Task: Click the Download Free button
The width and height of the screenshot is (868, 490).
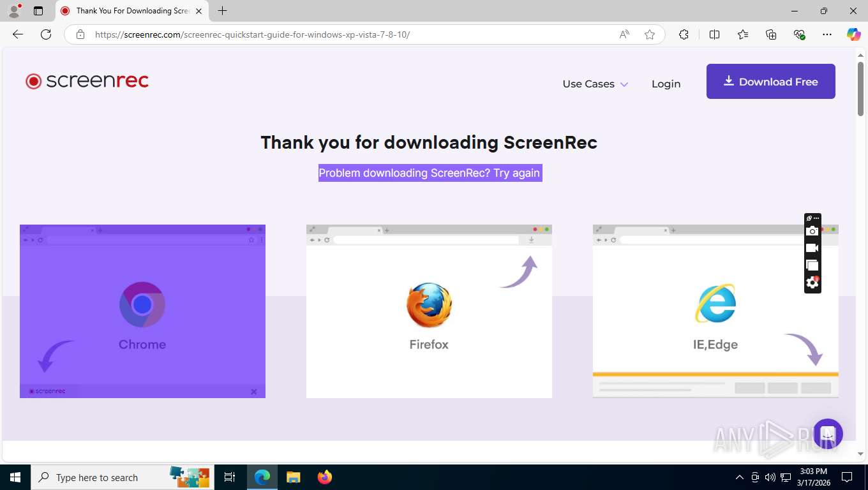Action: (x=770, y=81)
